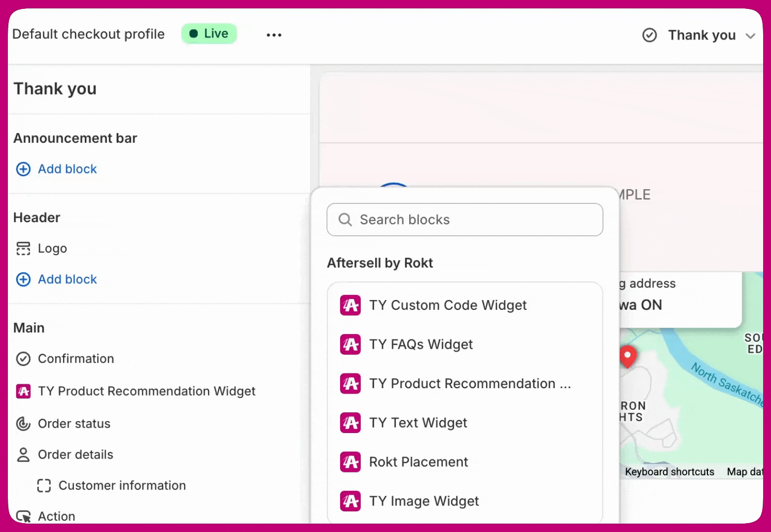Click the Header section heading

pos(37,218)
